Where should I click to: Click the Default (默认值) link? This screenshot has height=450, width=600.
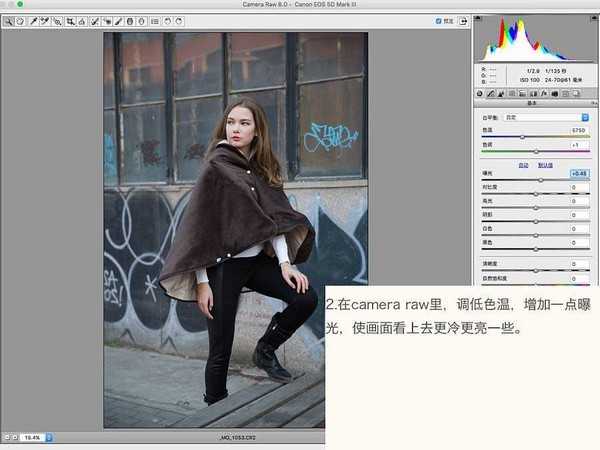click(545, 164)
